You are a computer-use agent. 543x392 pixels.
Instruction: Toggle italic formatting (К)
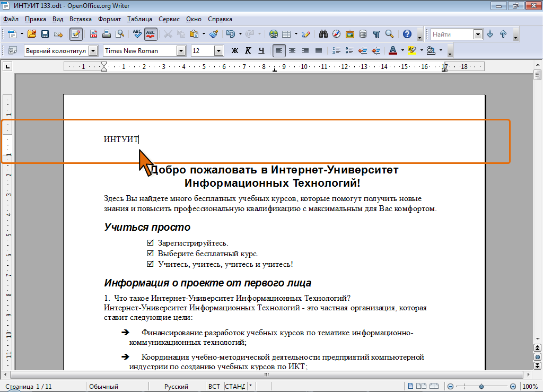point(248,50)
